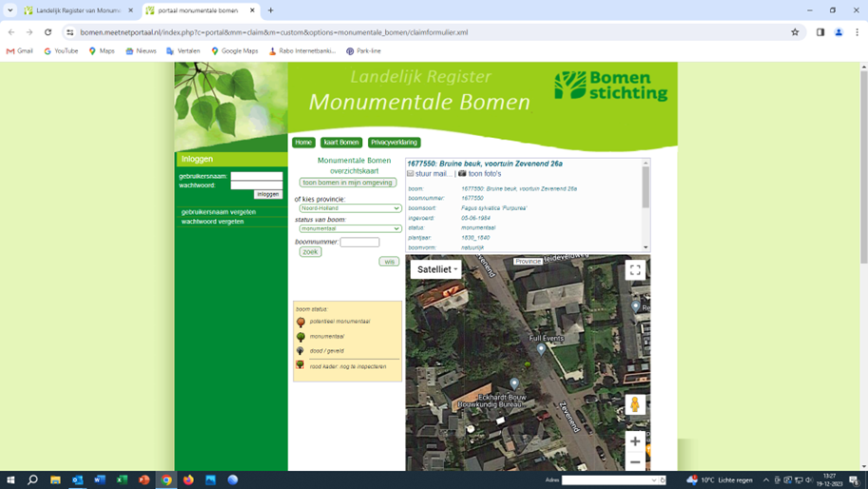Image resolution: width=868 pixels, height=489 pixels.
Task: Open the Vertalen bookmark
Action: click(183, 51)
